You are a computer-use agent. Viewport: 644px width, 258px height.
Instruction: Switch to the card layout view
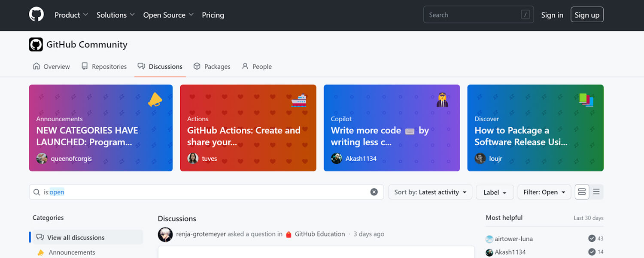[582, 192]
